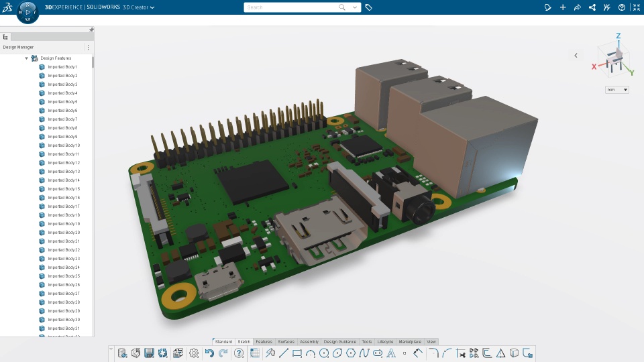Switch to the View tab
This screenshot has width=644, height=362.
(431, 341)
